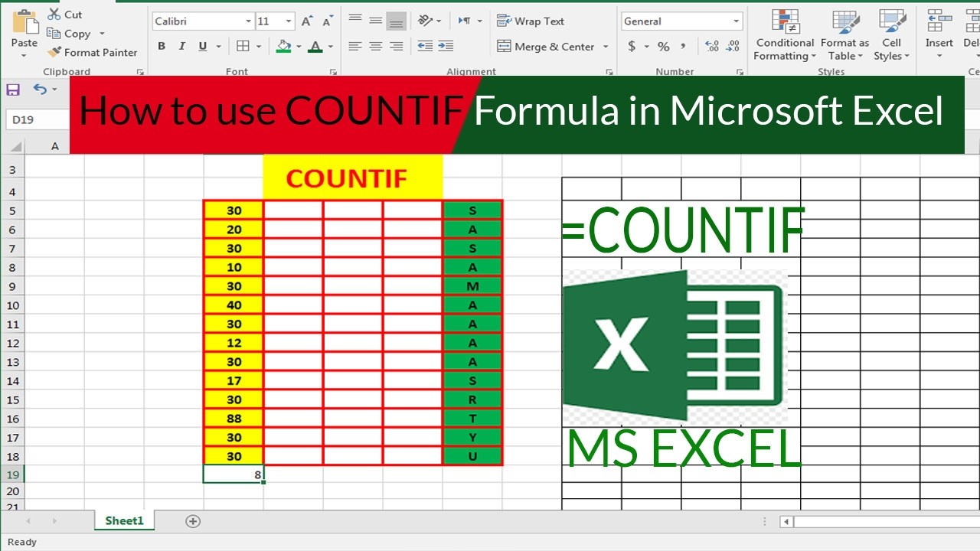This screenshot has height=551, width=980.
Task: Select cell D19 containing 8
Action: click(x=234, y=474)
